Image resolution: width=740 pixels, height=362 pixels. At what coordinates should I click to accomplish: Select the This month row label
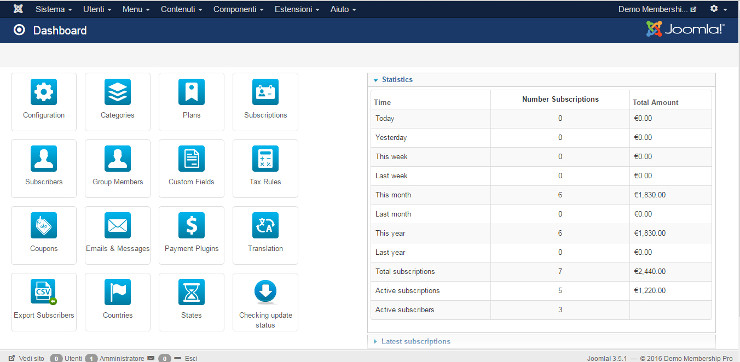(x=393, y=195)
